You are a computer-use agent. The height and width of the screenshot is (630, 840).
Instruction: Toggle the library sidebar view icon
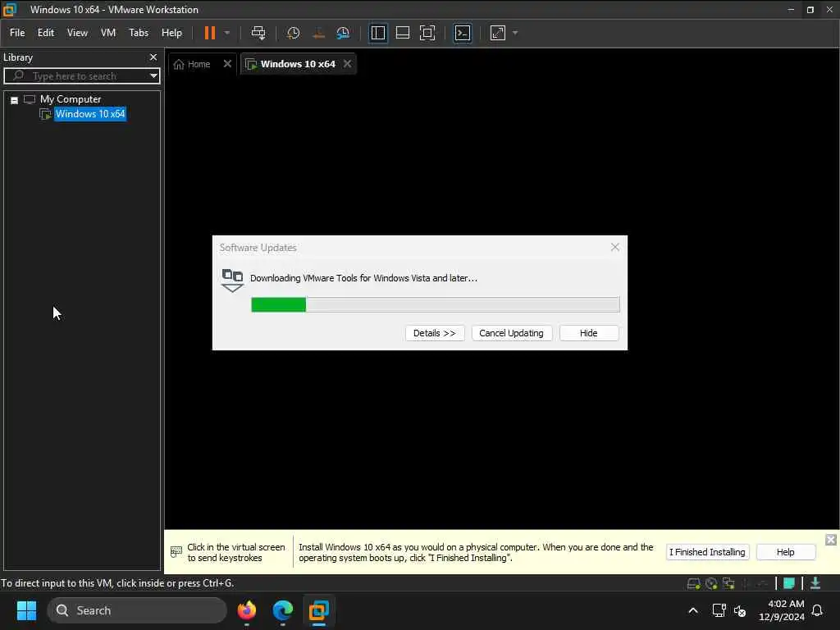377,33
